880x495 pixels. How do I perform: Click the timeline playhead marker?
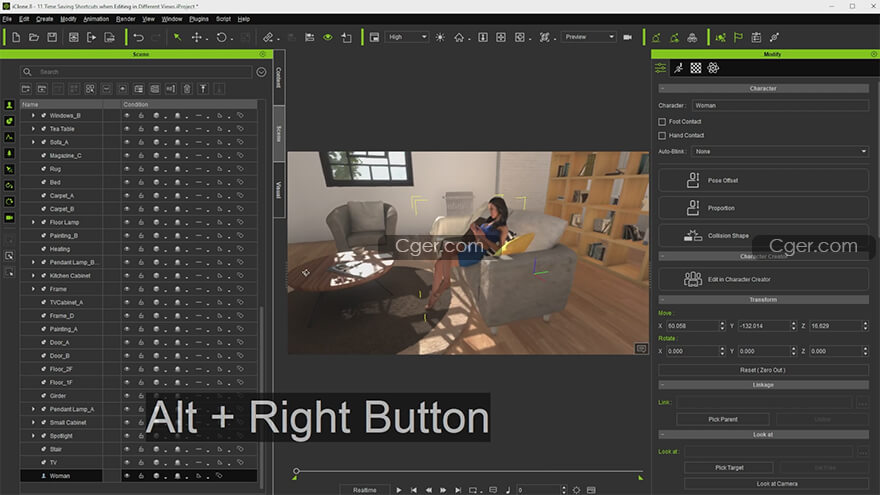pyautogui.click(x=296, y=471)
